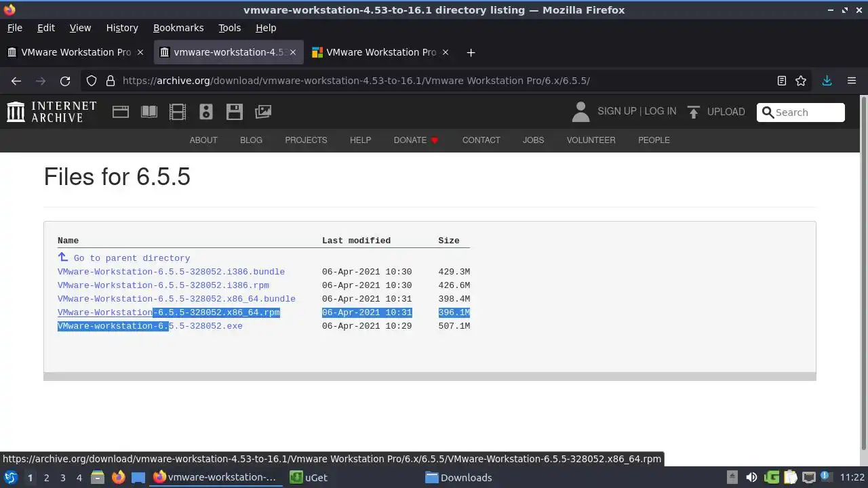The height and width of the screenshot is (488, 868).
Task: Open the PROJECTS nav link
Action: pyautogui.click(x=306, y=140)
